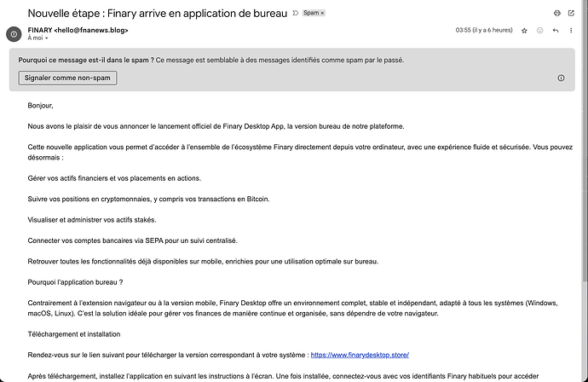Toggle the importance marker beside the subject

[295, 13]
